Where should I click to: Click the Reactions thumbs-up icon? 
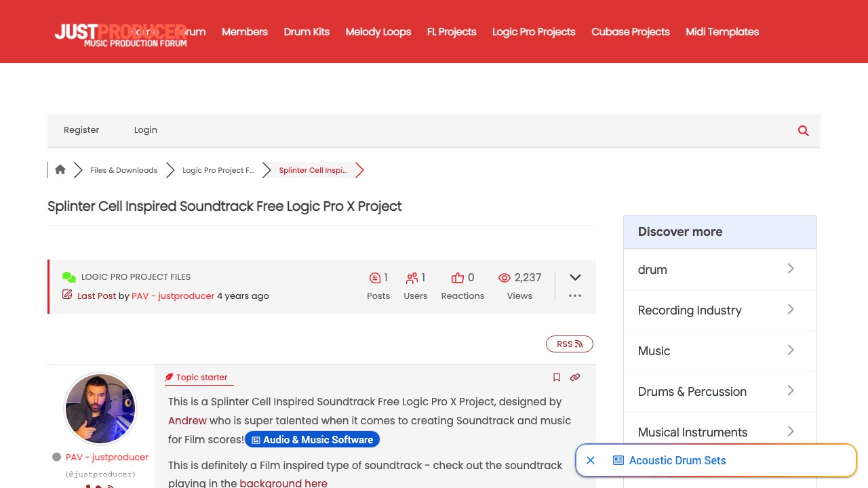(x=458, y=278)
